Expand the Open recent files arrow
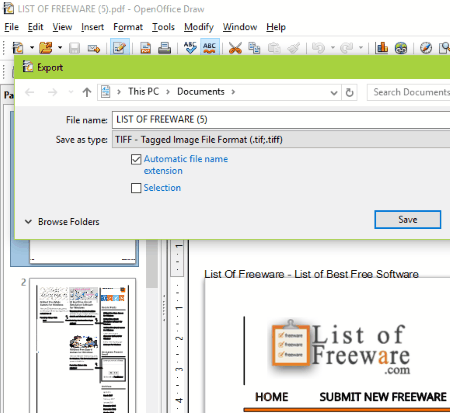This screenshot has width=450, height=413. point(60,48)
